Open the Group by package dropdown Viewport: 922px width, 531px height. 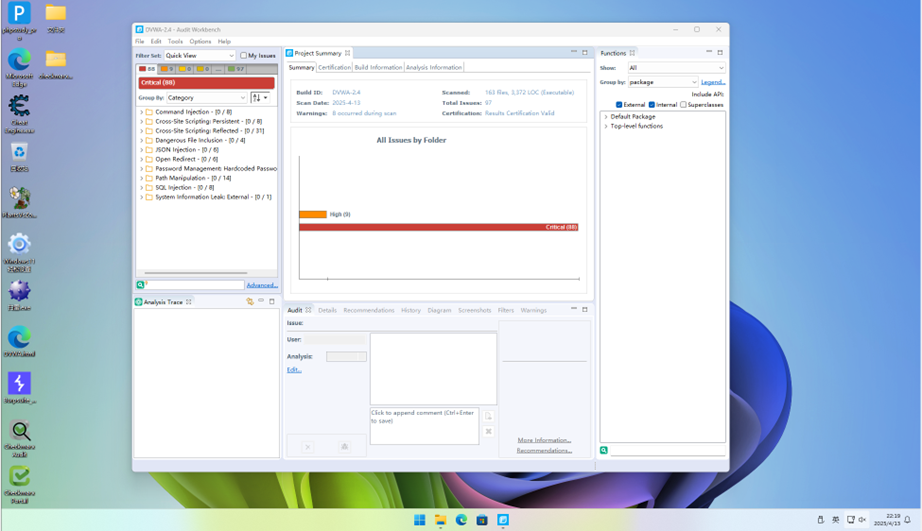(663, 82)
